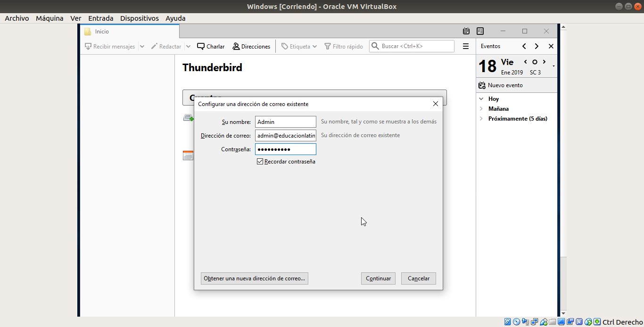Open small date options dropdown arrow
The image size is (644, 327).
point(553,66)
